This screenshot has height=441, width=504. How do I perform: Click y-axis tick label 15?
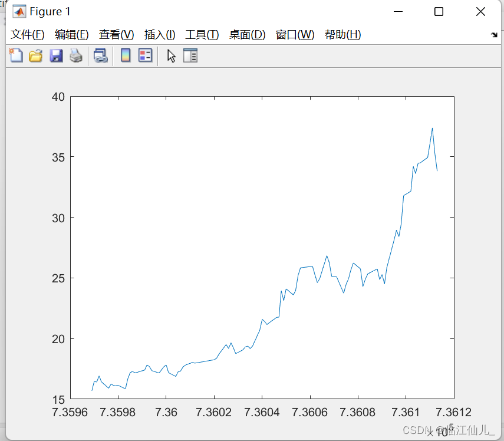click(x=58, y=400)
